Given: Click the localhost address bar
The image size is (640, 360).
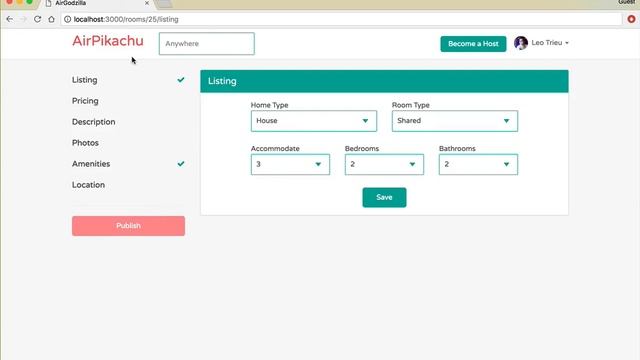Looking at the screenshot, I should [x=342, y=19].
